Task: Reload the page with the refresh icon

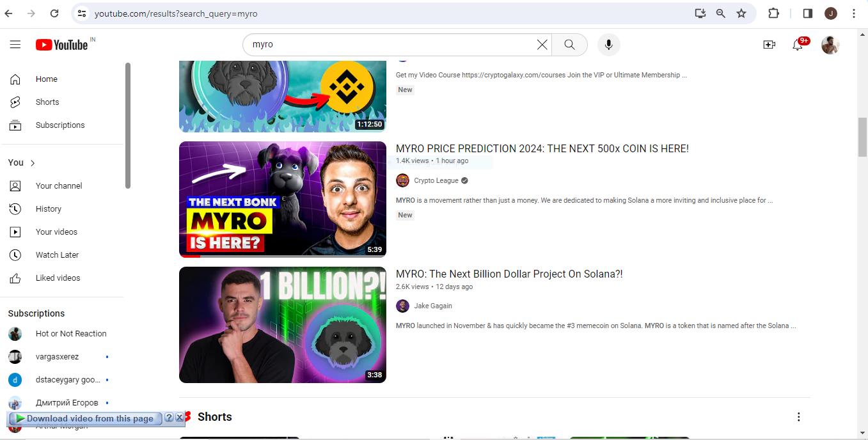Action: point(54,13)
